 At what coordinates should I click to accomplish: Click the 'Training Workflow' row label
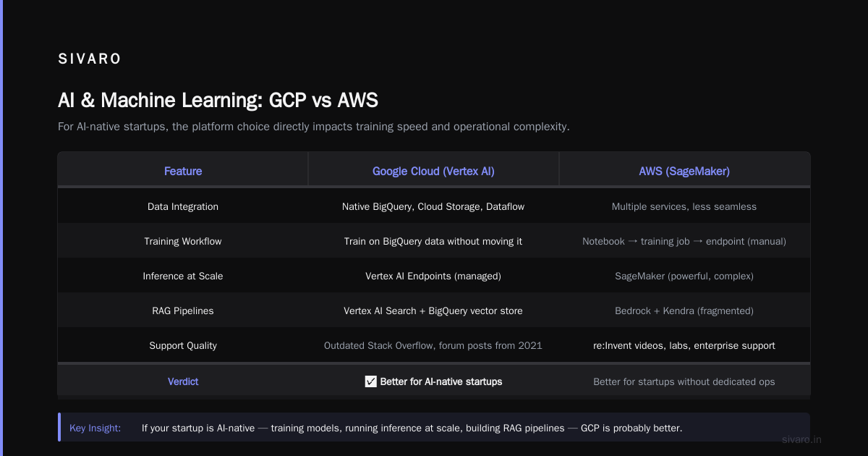(x=183, y=242)
